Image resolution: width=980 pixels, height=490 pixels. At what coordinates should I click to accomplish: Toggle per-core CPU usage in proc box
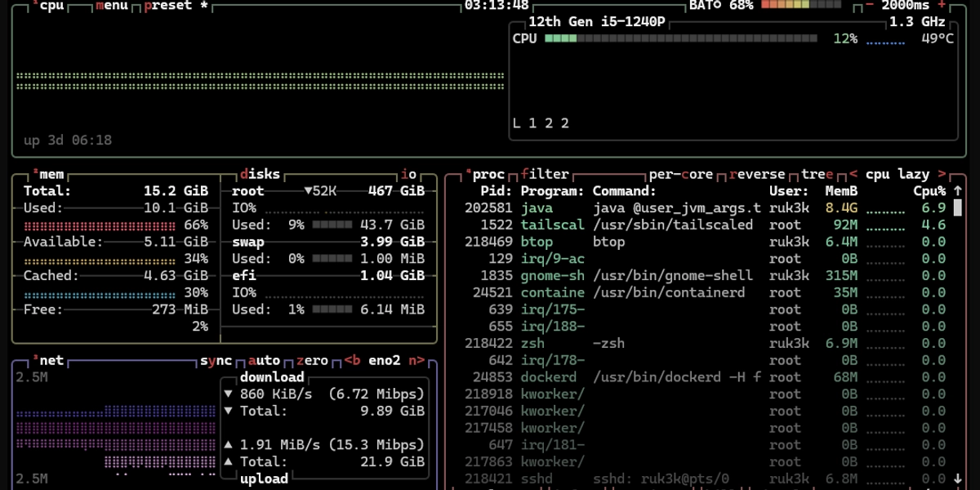[680, 174]
